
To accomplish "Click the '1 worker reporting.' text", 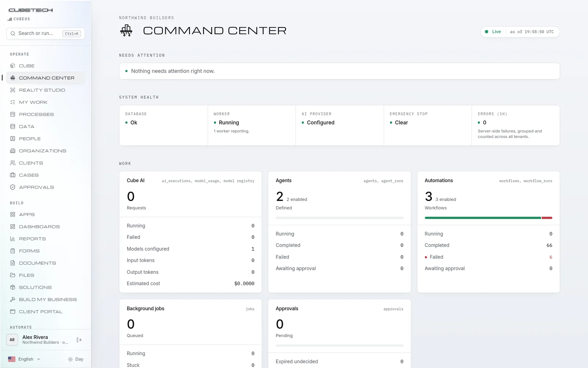I will pos(232,131).
